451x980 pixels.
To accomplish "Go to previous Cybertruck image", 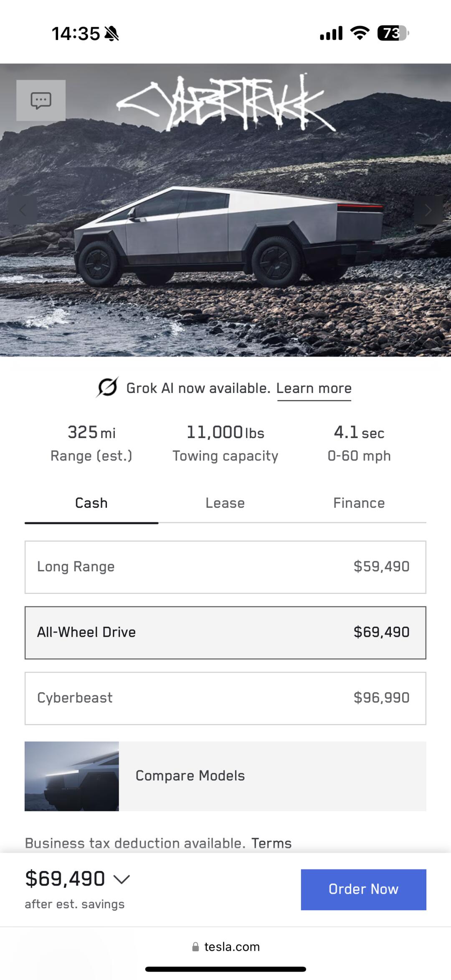I will (x=23, y=210).
